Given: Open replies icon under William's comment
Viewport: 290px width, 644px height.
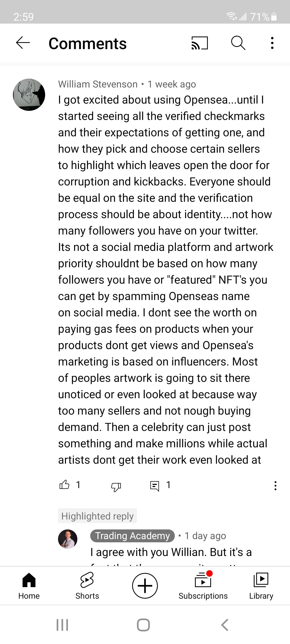Looking at the screenshot, I should pyautogui.click(x=155, y=486).
